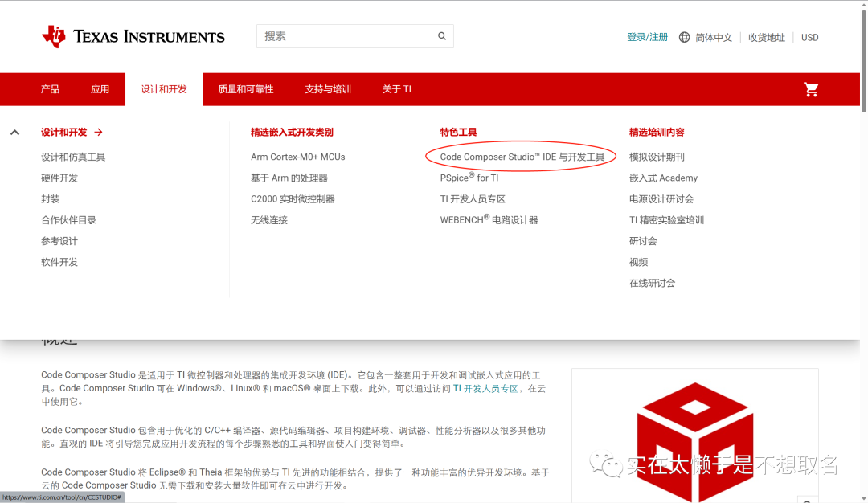Open the USD currency selector
This screenshot has width=868, height=503.
[x=809, y=37]
